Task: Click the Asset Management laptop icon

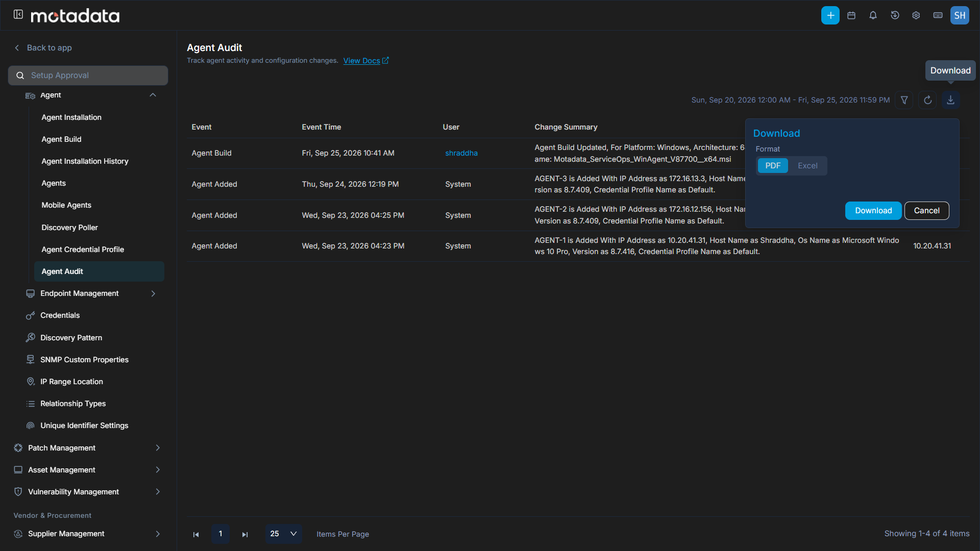Action: point(18,470)
